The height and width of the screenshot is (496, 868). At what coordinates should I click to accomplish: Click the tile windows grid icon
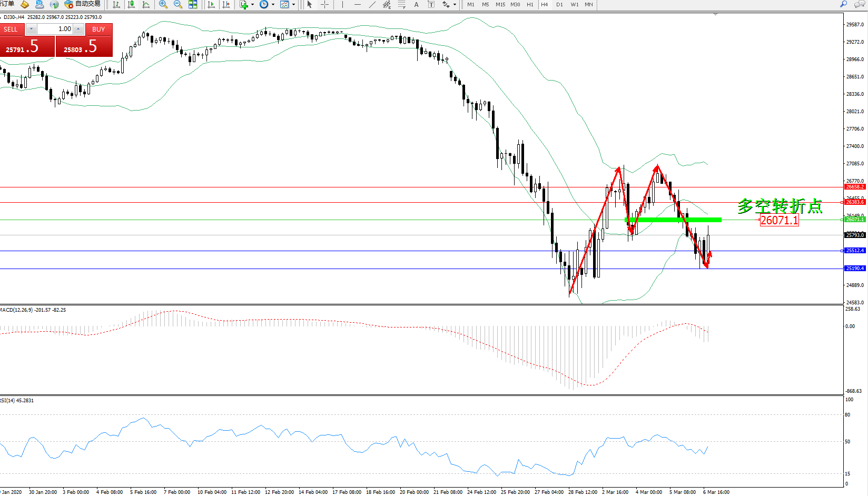coord(193,5)
